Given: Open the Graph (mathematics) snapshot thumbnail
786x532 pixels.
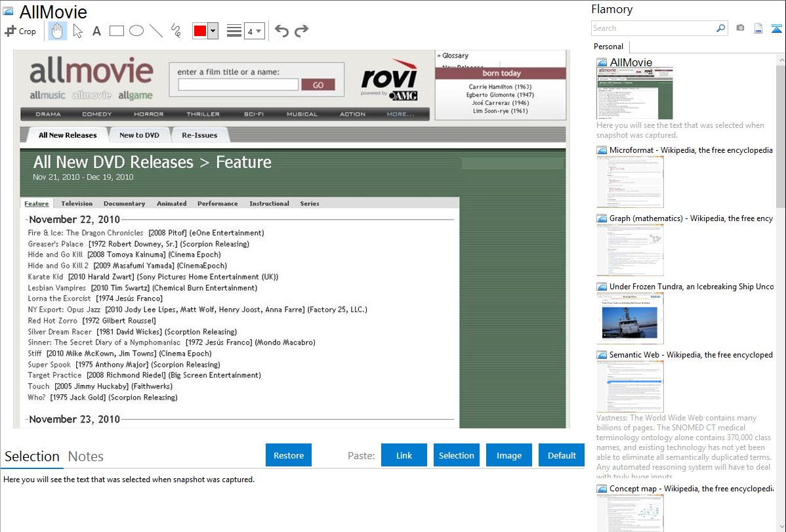Looking at the screenshot, I should point(630,250).
